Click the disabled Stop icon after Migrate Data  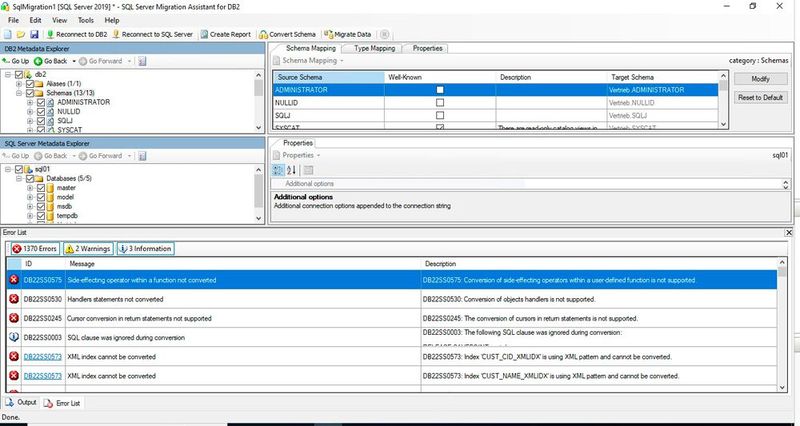pos(385,34)
